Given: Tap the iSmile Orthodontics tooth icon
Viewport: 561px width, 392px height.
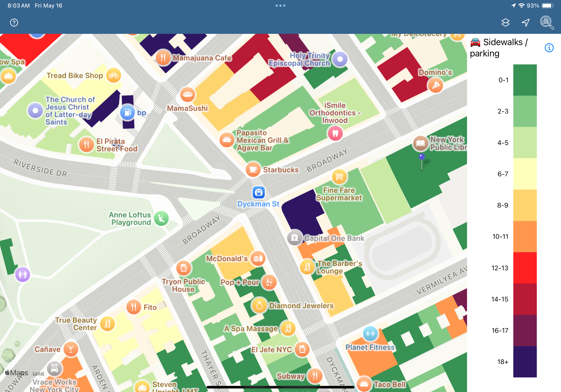Looking at the screenshot, I should [335, 133].
